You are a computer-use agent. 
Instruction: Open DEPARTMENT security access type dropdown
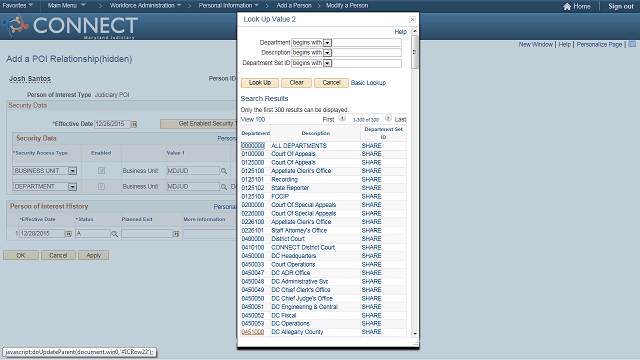point(72,187)
